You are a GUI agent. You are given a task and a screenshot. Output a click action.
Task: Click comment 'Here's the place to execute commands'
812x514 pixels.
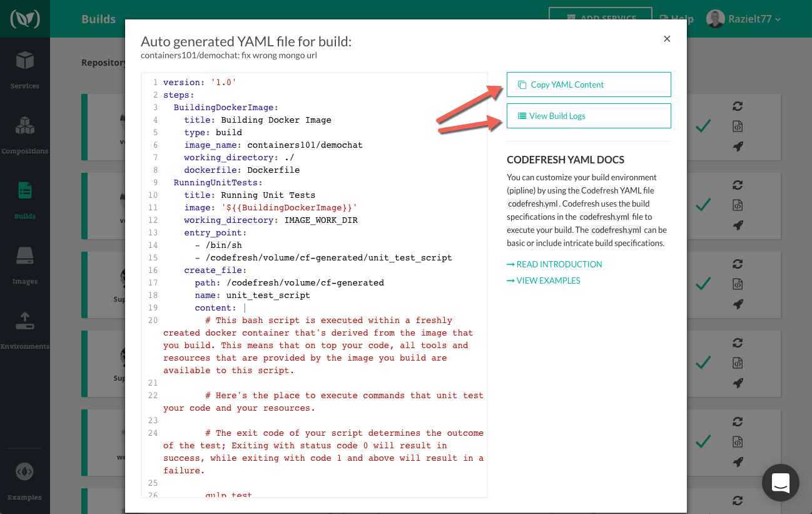[323, 401]
